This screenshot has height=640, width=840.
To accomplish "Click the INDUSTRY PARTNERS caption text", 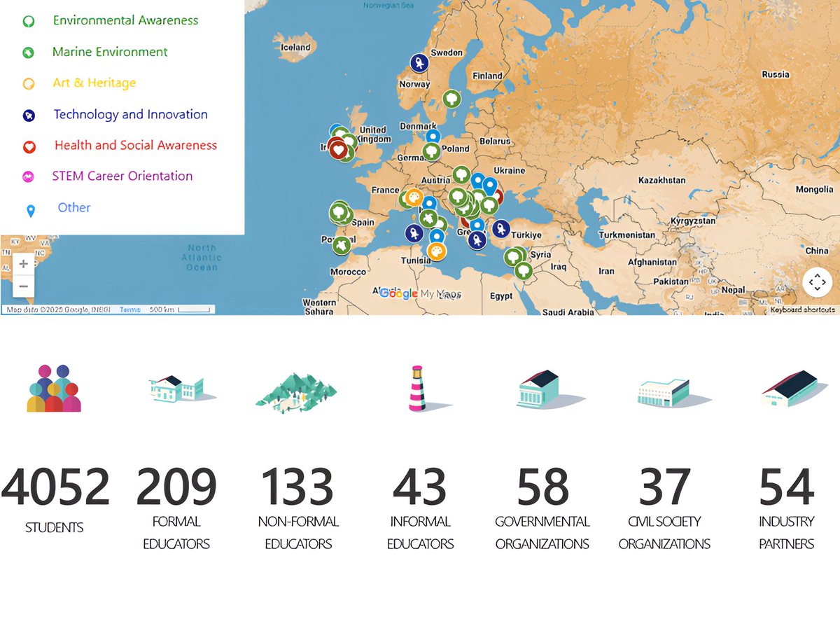I will [787, 532].
